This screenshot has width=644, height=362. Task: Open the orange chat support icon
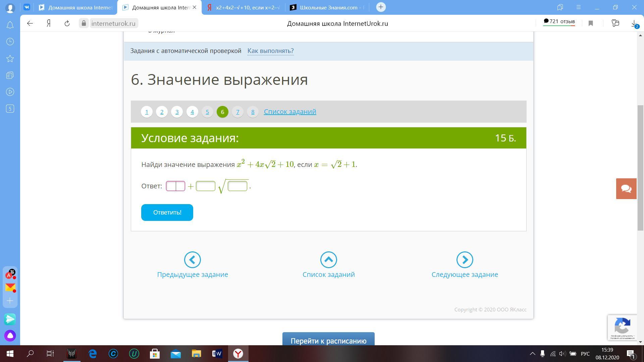626,189
